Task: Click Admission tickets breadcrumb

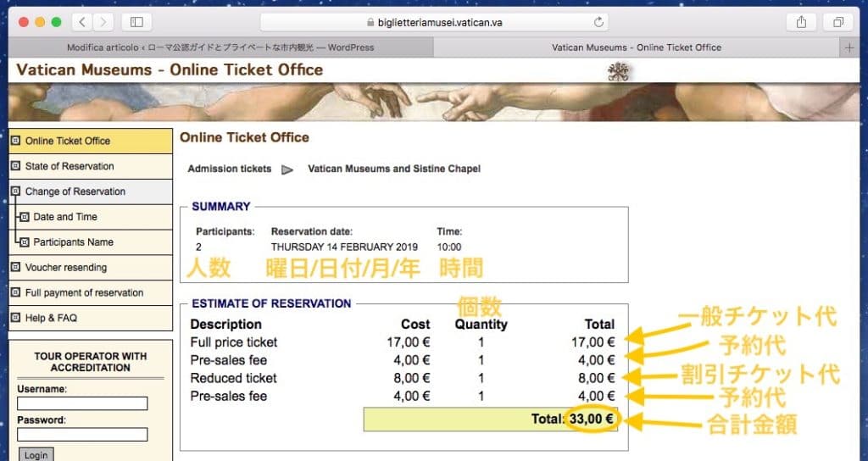Action: [230, 169]
